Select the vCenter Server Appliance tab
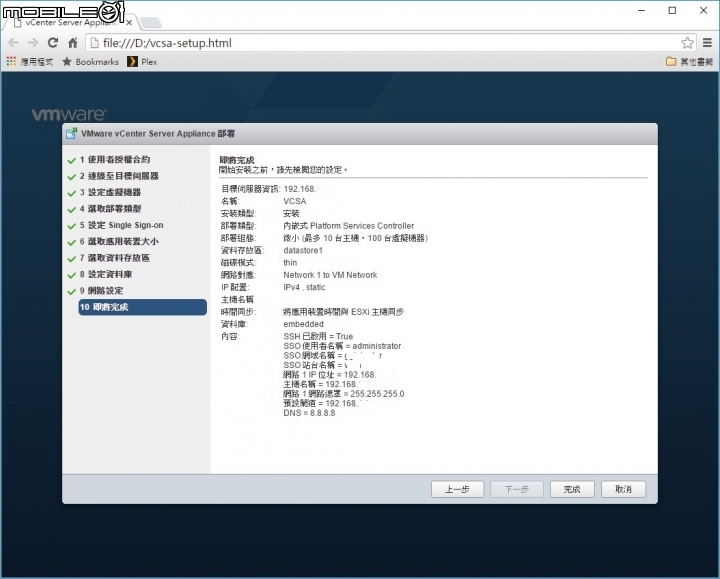 69,22
